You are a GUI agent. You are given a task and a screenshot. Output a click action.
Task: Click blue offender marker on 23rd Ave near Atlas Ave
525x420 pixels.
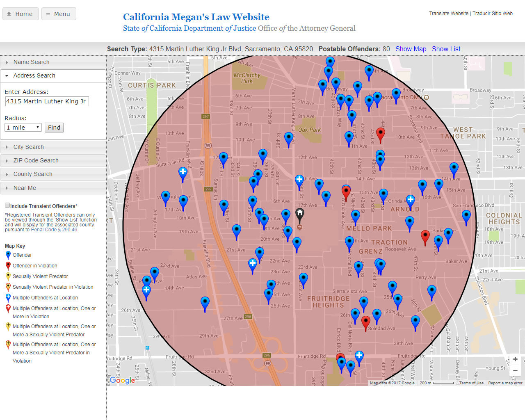[x=155, y=274]
